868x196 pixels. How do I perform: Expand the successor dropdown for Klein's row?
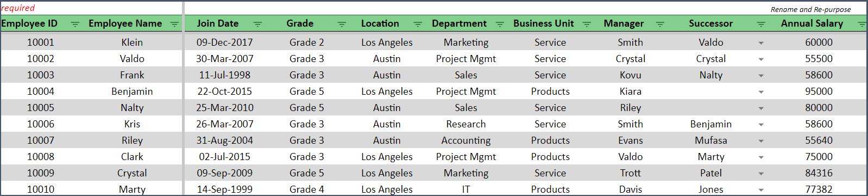click(x=761, y=42)
